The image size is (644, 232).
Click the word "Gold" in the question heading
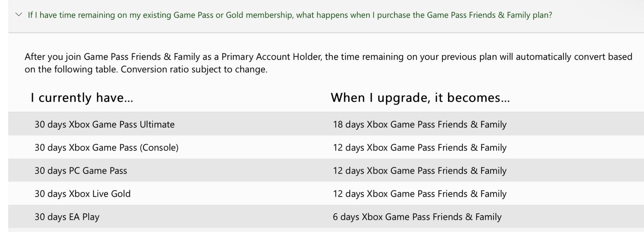coord(234,15)
